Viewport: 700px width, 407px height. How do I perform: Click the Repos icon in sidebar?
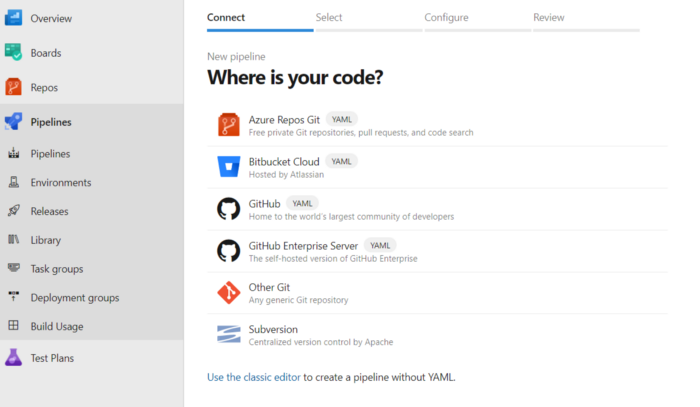14,88
